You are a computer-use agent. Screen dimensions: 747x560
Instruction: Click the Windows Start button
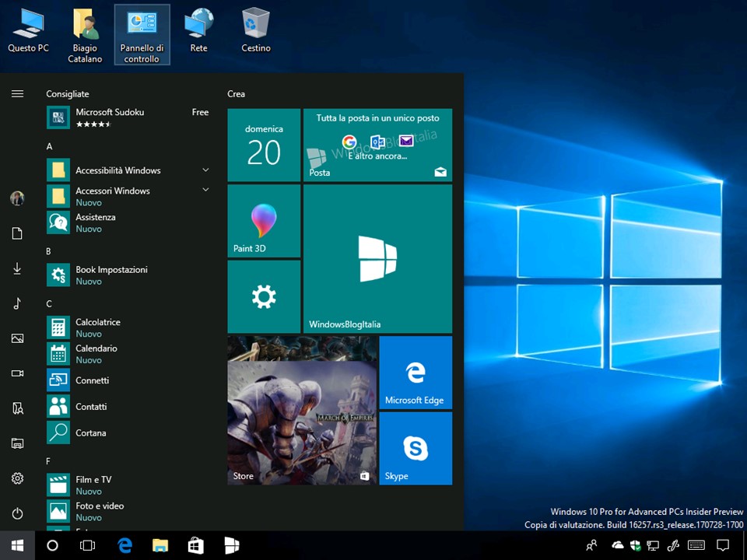pos(17,545)
